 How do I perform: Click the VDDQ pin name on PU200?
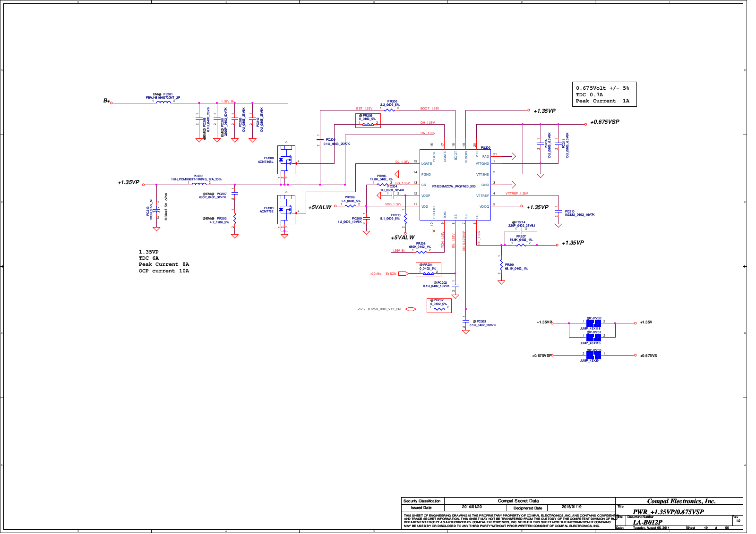coord(484,207)
